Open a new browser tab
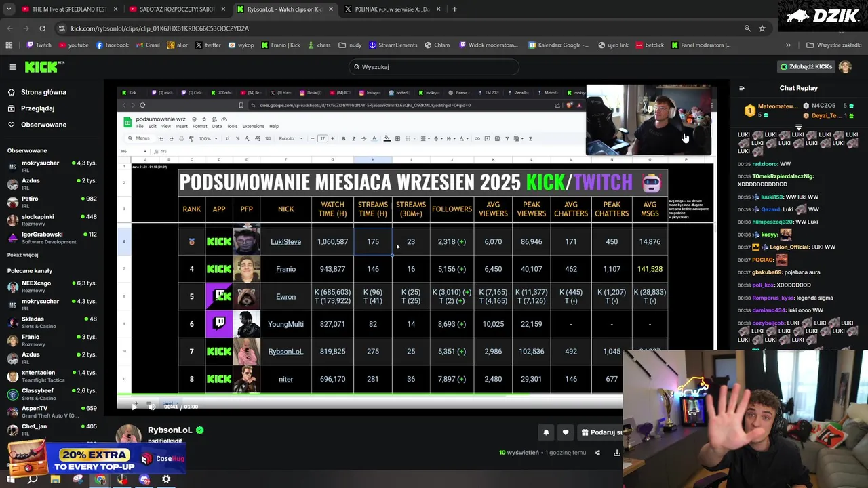This screenshot has width=868, height=488. [454, 9]
